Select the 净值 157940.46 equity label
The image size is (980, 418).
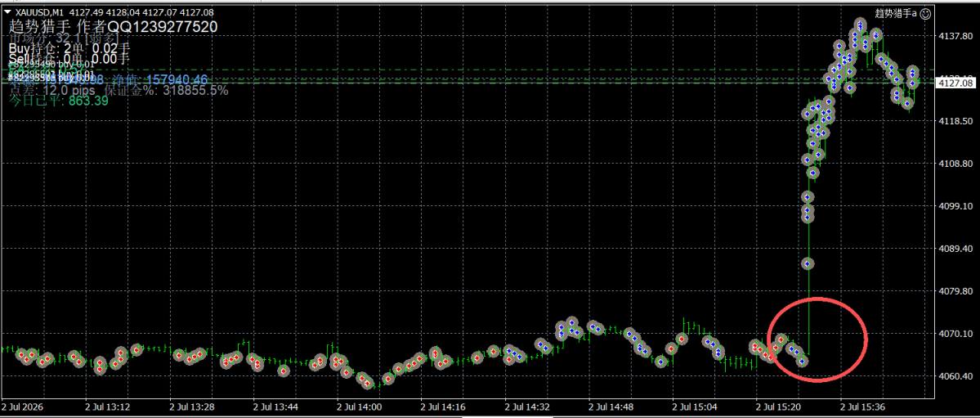point(159,79)
